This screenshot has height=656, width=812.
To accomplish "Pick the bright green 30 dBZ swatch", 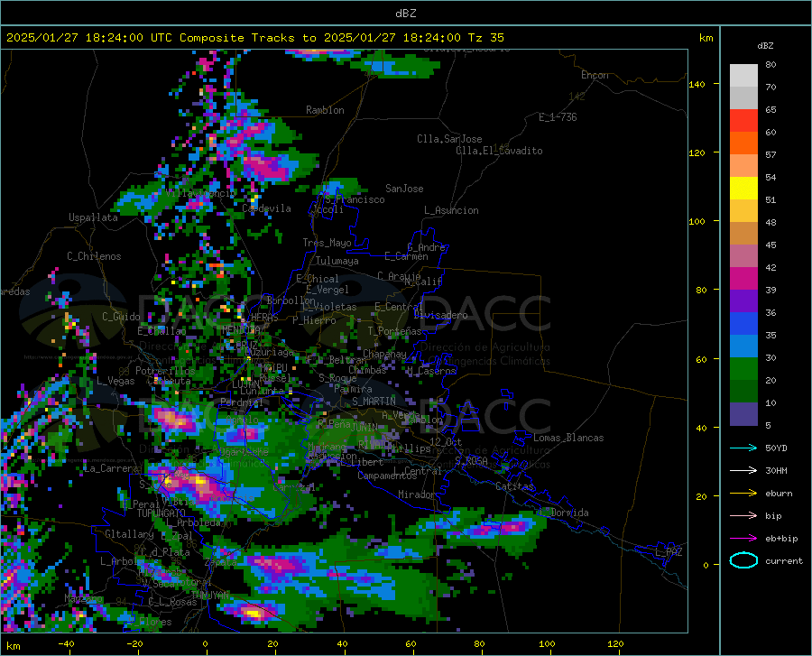I will [x=743, y=369].
